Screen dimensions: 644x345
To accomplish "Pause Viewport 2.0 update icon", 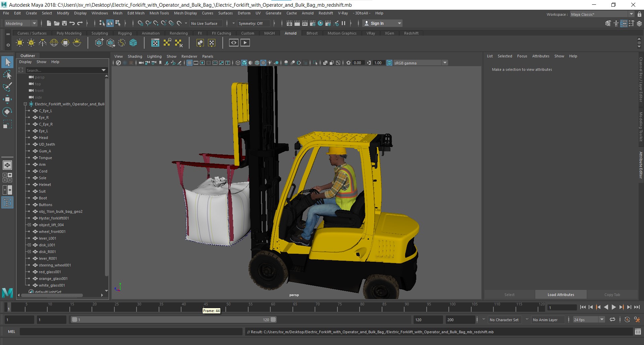I will [x=343, y=23].
